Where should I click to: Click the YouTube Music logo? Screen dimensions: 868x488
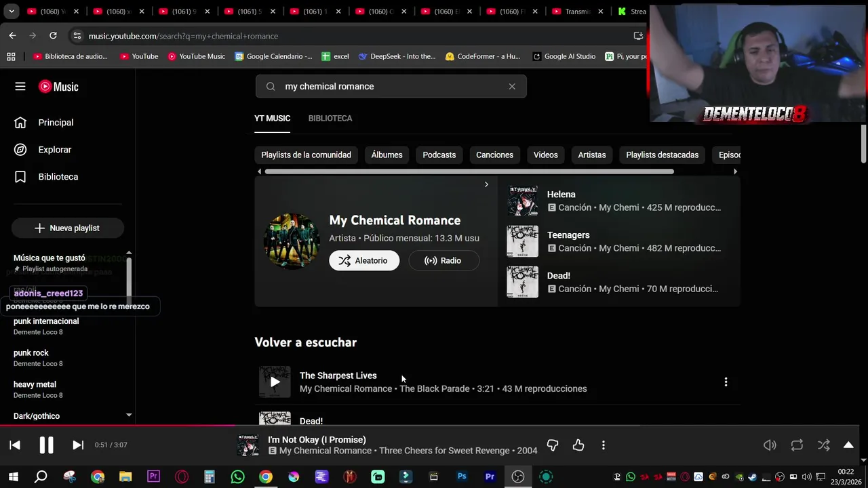click(x=58, y=87)
